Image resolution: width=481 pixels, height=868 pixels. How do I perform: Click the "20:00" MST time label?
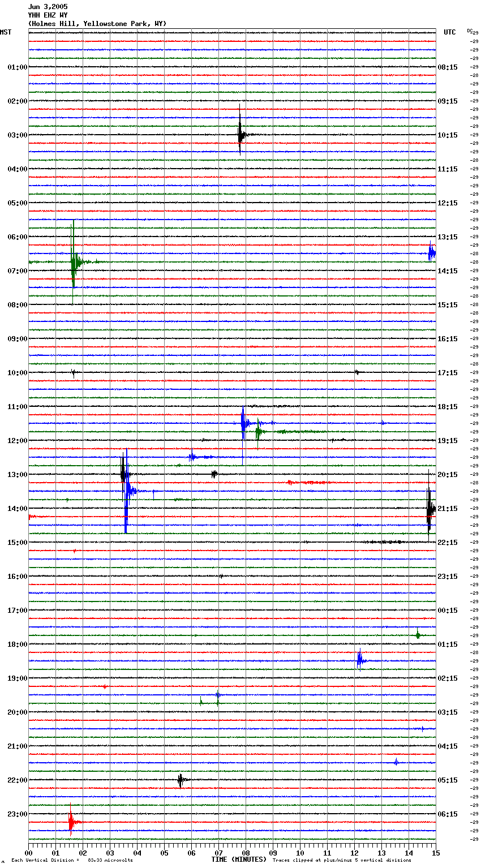[18, 712]
